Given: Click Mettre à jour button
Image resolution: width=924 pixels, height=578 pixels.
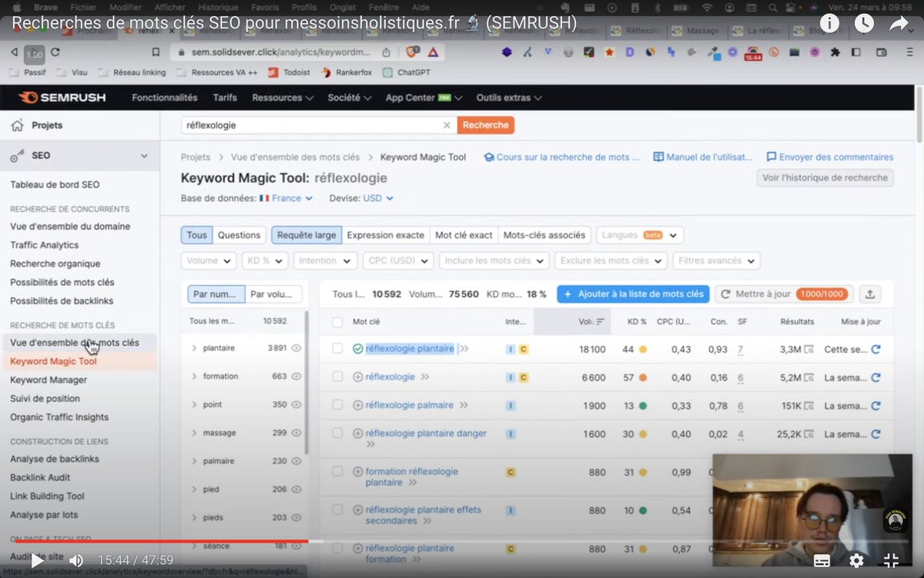Looking at the screenshot, I should (x=784, y=294).
